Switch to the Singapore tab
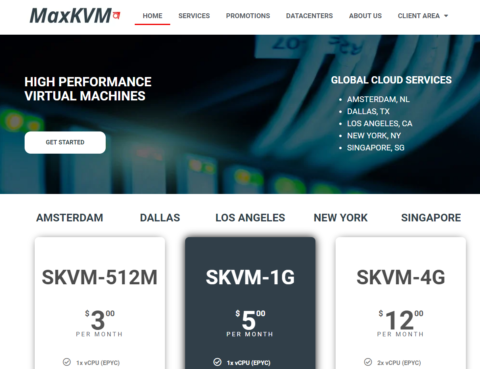Screen dimensions: 480x369 pos(431,218)
